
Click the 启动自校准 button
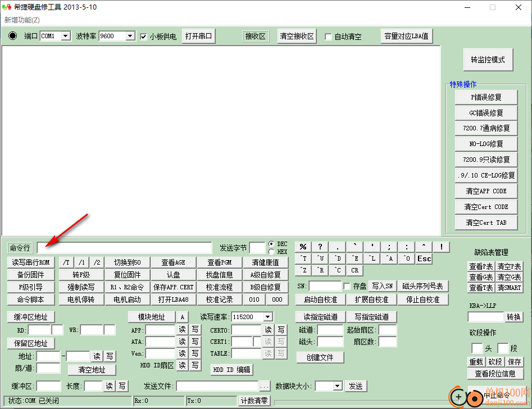point(321,299)
